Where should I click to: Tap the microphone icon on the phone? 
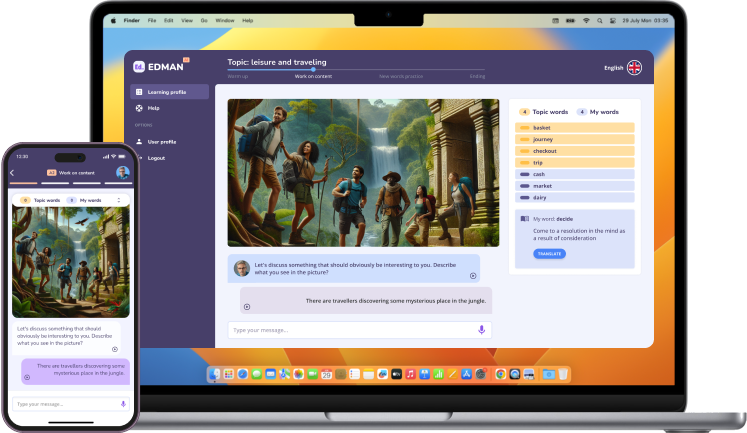point(123,404)
